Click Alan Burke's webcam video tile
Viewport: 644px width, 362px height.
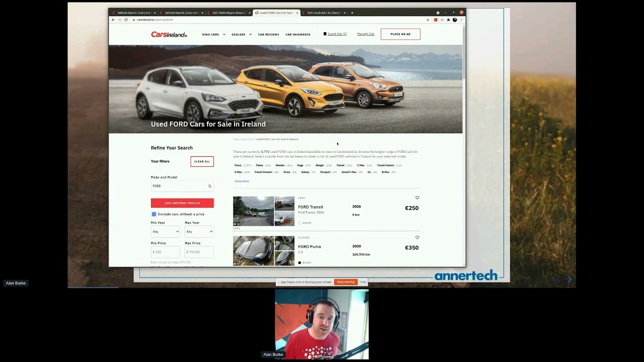tap(322, 324)
